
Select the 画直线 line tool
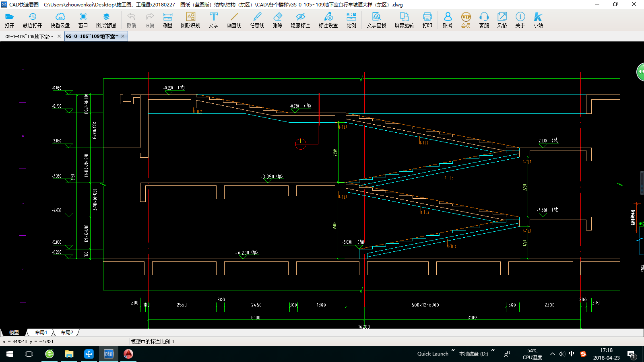pyautogui.click(x=234, y=20)
